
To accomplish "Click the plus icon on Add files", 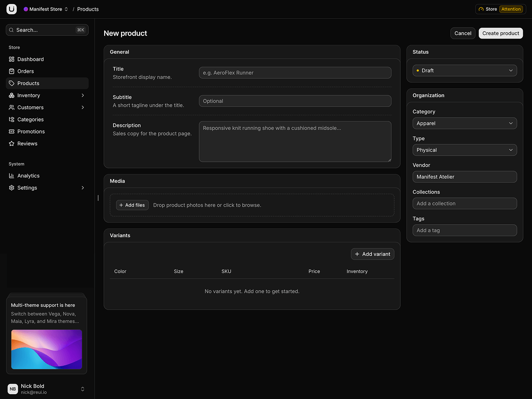I will point(121,205).
